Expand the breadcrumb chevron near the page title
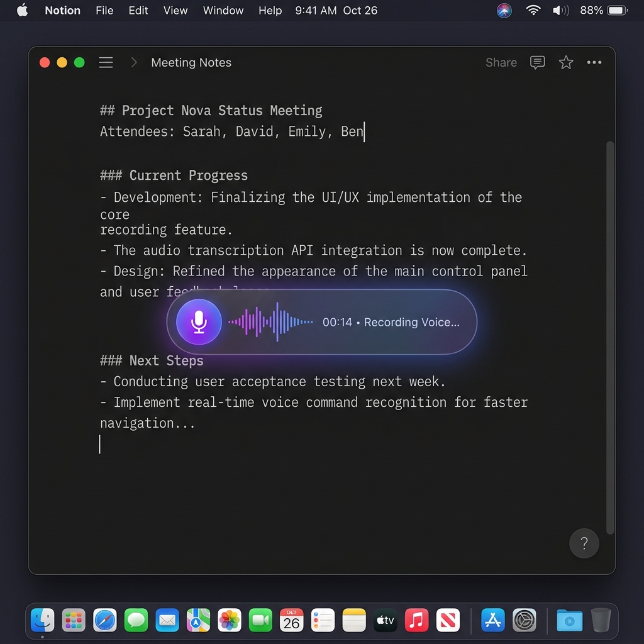Image resolution: width=644 pixels, height=644 pixels. [133, 62]
